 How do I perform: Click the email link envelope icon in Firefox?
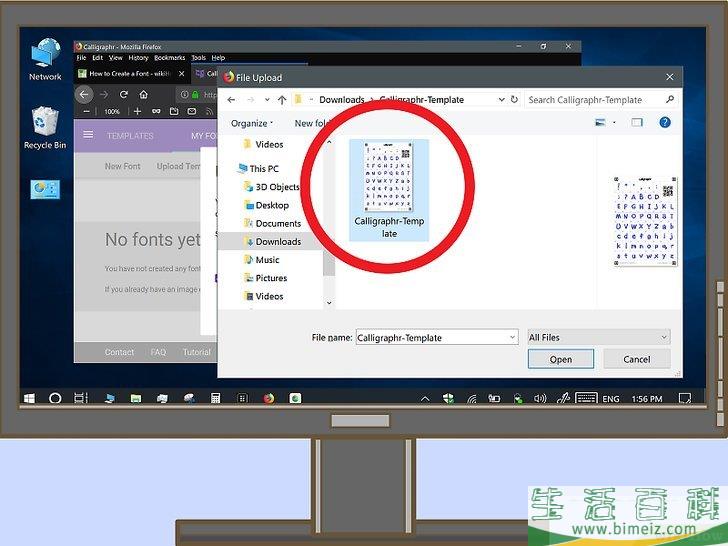tap(191, 111)
